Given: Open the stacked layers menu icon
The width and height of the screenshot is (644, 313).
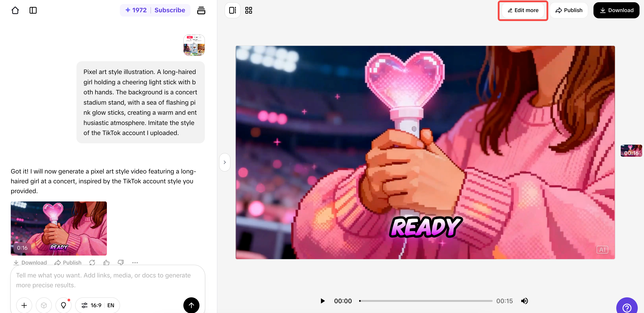Looking at the screenshot, I should pyautogui.click(x=201, y=10).
